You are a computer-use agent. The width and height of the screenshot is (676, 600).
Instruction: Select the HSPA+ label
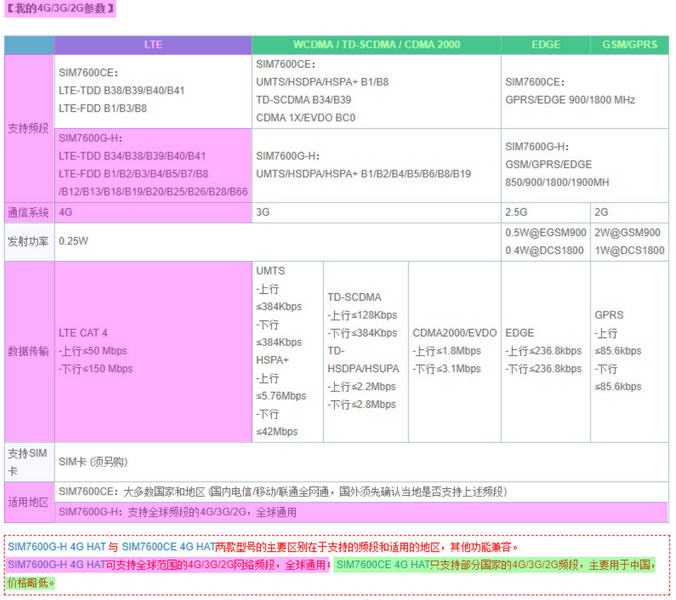[272, 360]
